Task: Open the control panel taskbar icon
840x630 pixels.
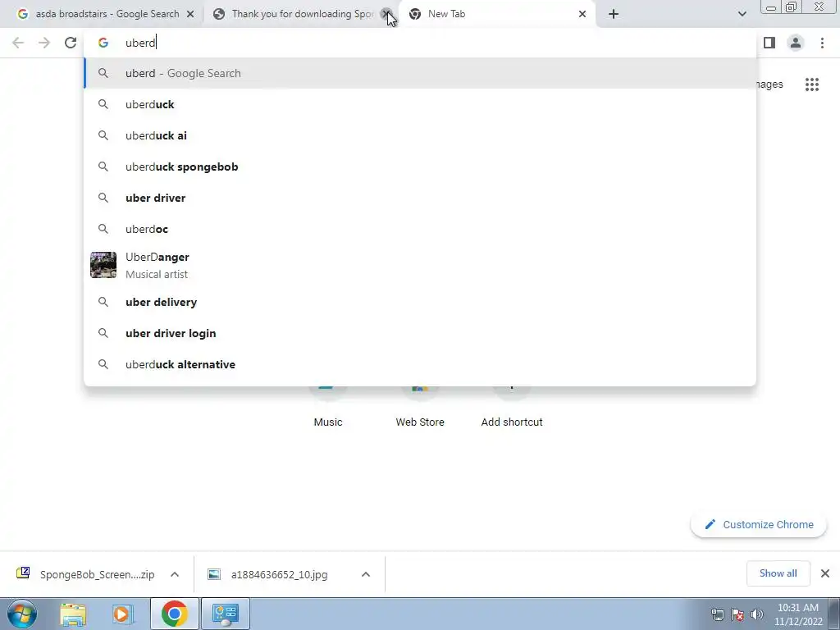Action: click(x=226, y=614)
